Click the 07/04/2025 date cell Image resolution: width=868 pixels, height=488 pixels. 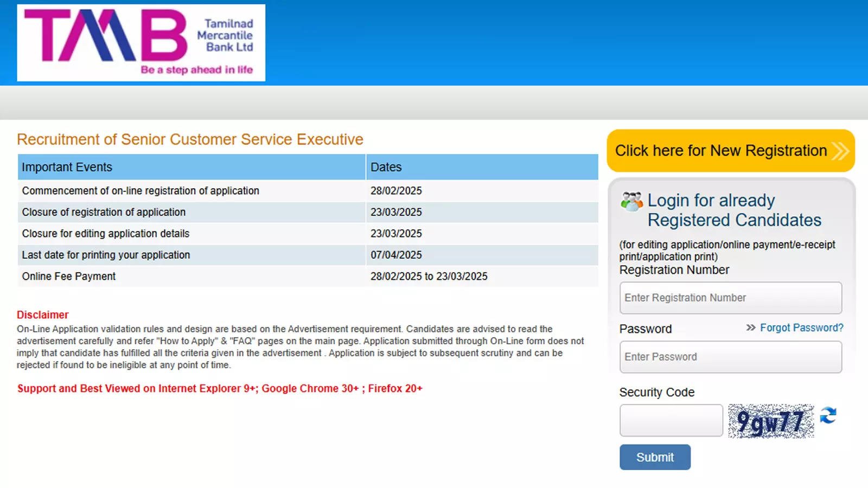tap(482, 255)
